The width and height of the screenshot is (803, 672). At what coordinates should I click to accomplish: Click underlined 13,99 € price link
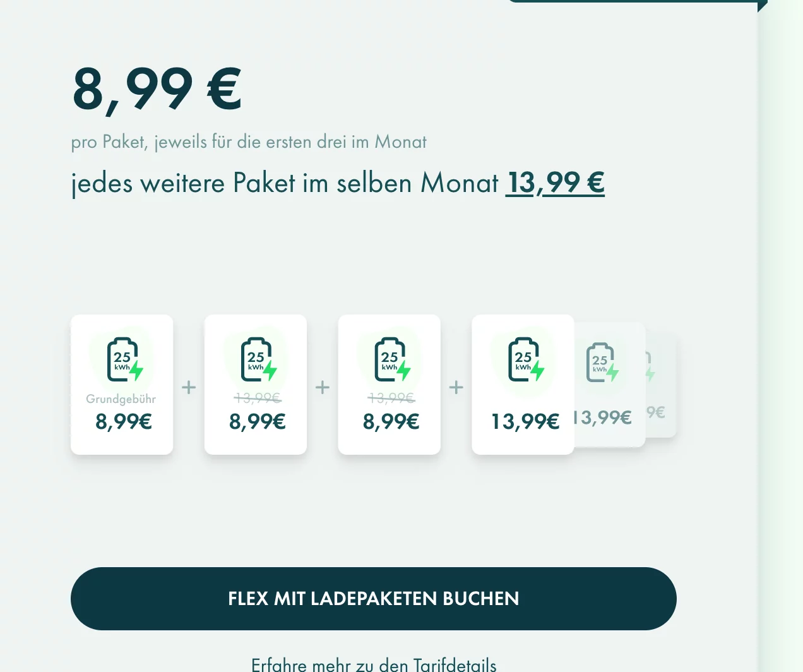pos(556,183)
